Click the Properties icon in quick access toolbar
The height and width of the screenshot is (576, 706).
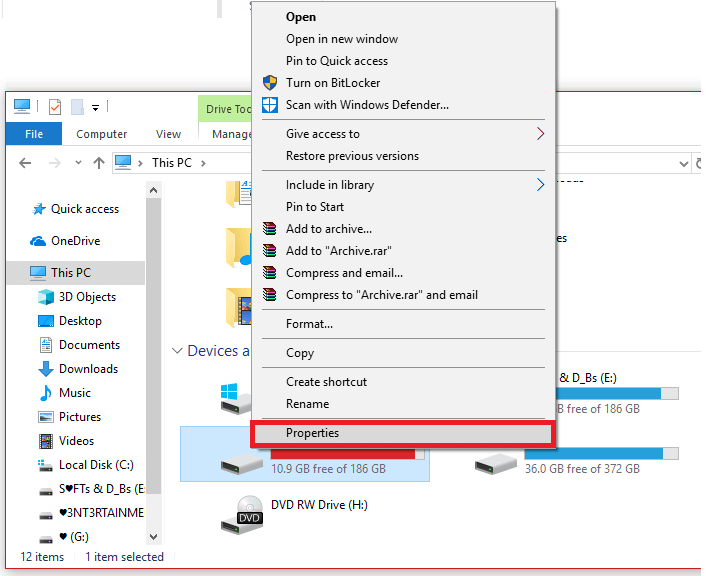pyautogui.click(x=54, y=107)
